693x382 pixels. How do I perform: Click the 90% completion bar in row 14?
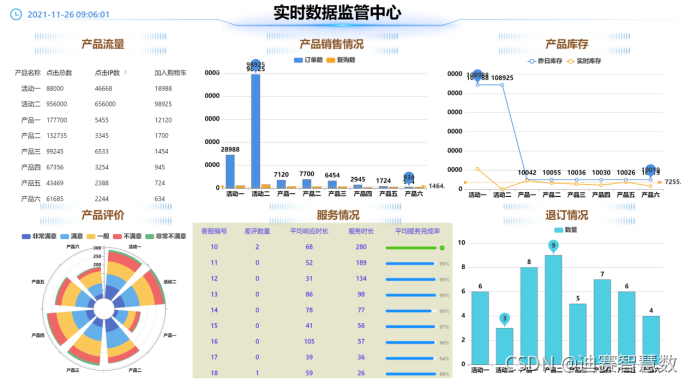pos(411,311)
